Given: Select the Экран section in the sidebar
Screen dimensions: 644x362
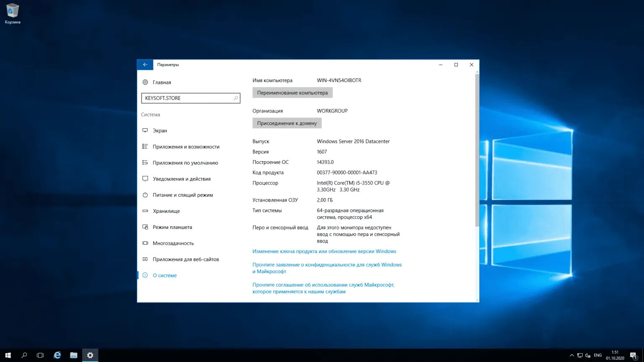Looking at the screenshot, I should pyautogui.click(x=160, y=130).
